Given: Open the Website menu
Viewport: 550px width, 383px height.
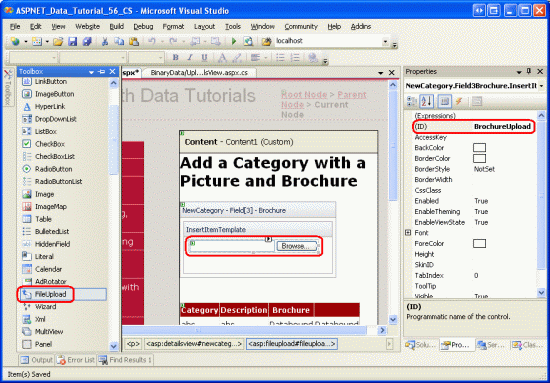Looking at the screenshot, I should (87, 27).
